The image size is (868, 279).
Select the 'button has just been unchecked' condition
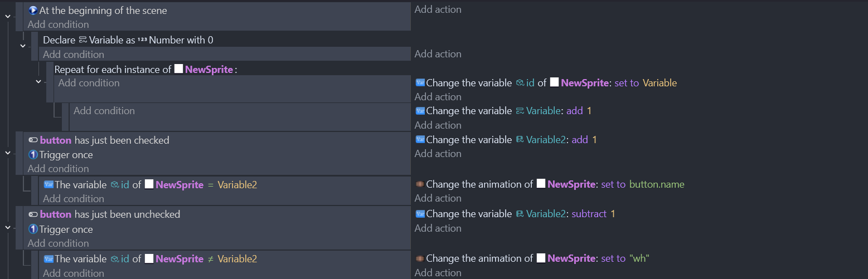(x=104, y=214)
